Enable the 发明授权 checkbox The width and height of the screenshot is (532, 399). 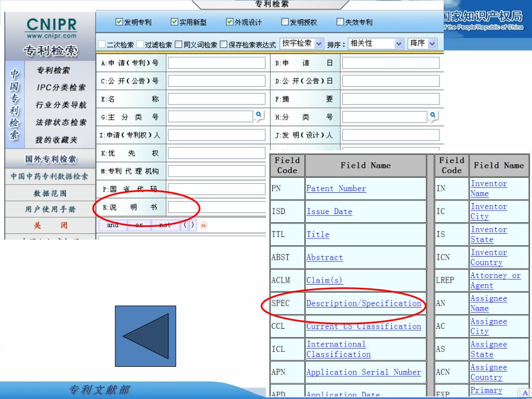pyautogui.click(x=285, y=22)
